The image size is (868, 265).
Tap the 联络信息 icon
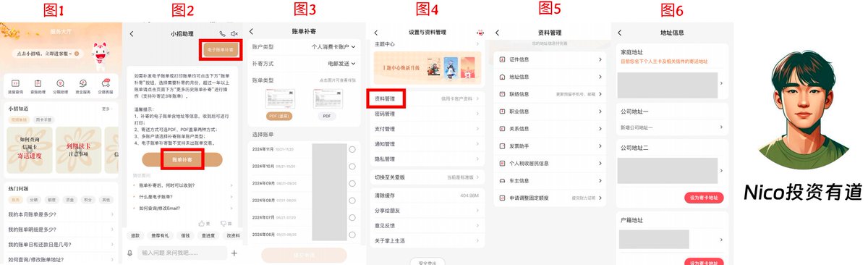[x=503, y=93]
